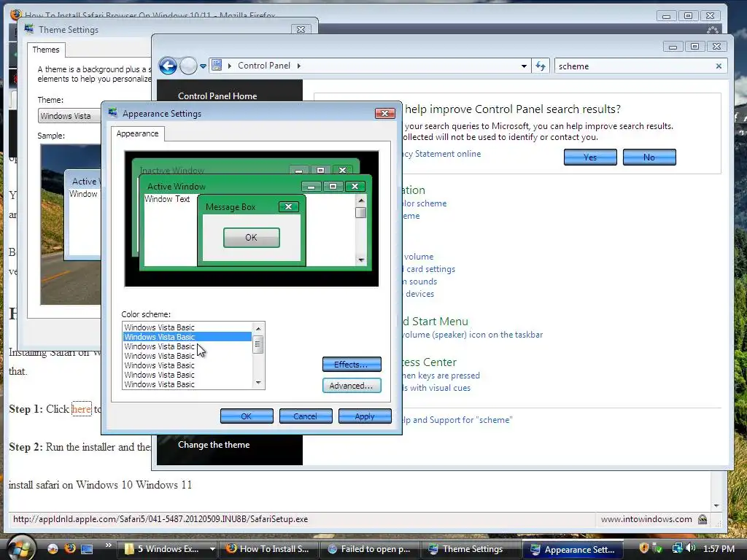This screenshot has height=560, width=747.
Task: Open the recent pages dropdown in Control Panel
Action: [203, 66]
